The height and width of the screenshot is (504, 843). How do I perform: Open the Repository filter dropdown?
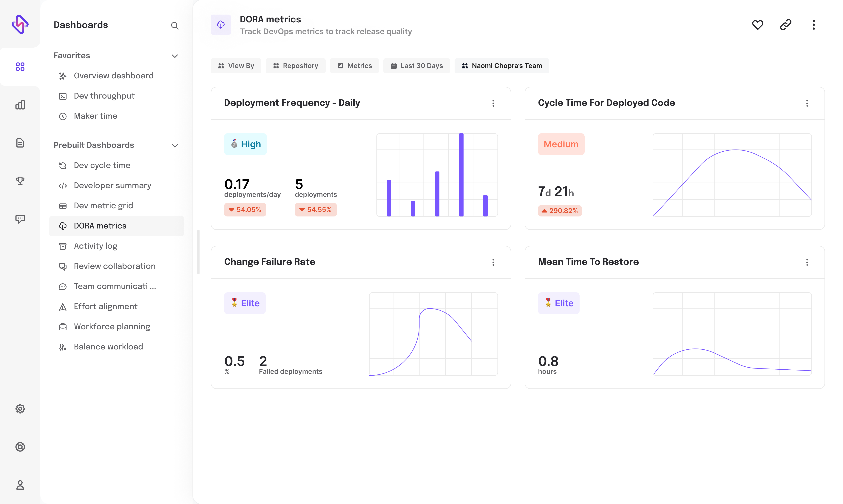295,66
